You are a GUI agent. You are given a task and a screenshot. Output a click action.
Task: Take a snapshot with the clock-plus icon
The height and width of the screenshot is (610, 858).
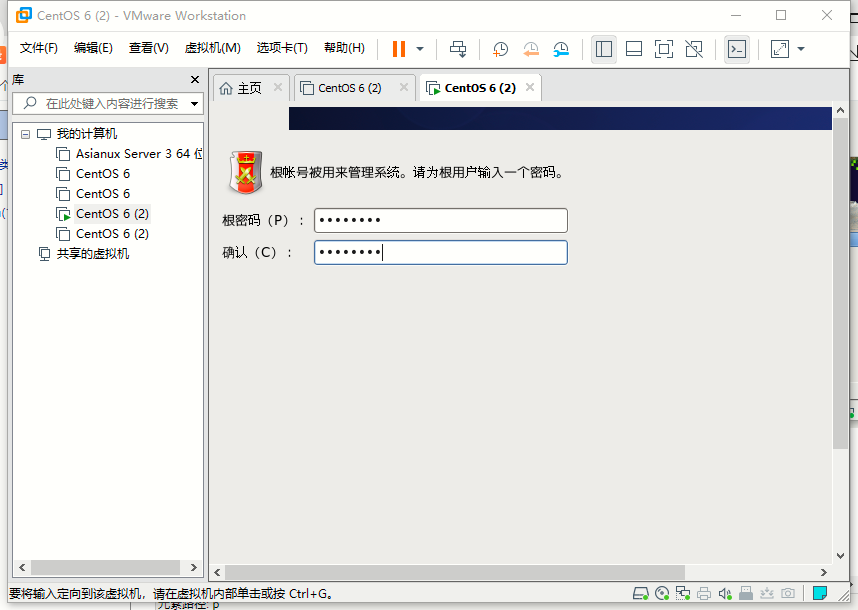tap(500, 49)
